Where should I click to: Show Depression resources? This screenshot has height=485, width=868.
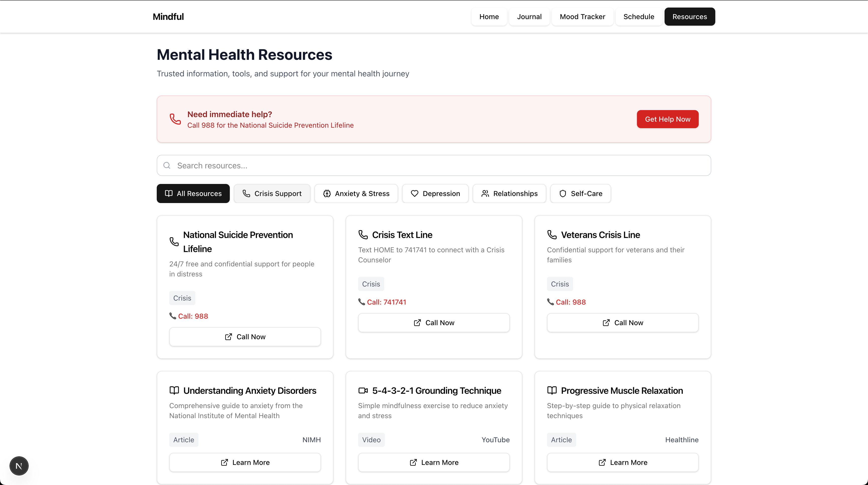[x=435, y=193]
